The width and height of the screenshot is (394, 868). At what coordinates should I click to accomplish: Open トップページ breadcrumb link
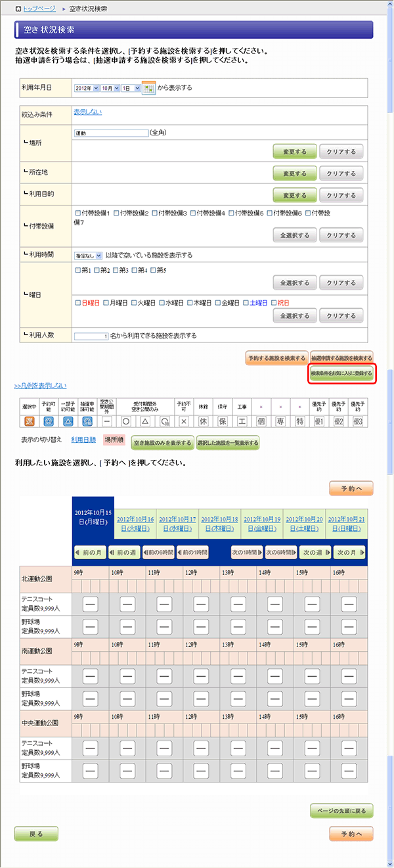tap(39, 9)
